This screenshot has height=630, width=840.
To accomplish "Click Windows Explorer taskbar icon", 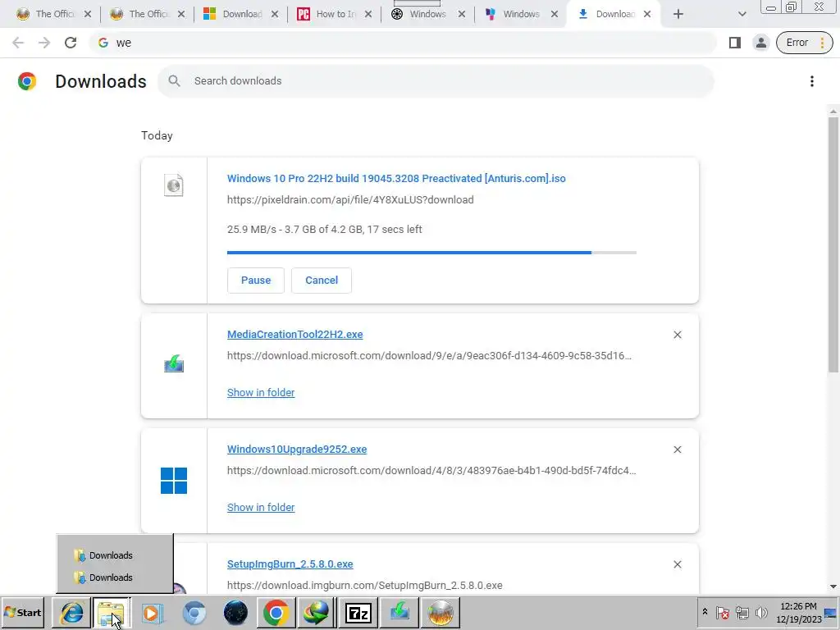I will (112, 612).
